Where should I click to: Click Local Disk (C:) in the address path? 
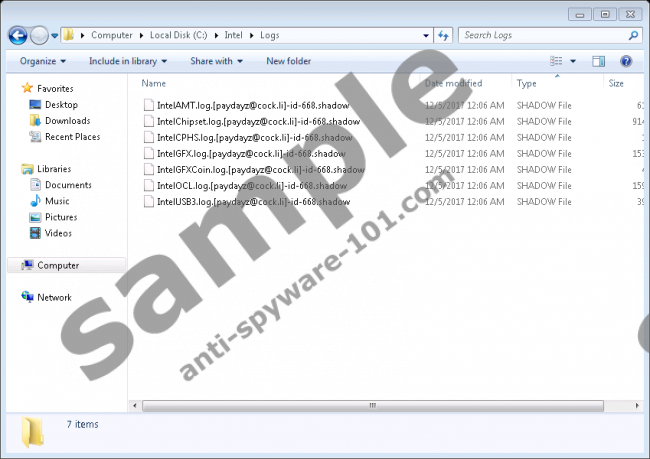(x=177, y=35)
